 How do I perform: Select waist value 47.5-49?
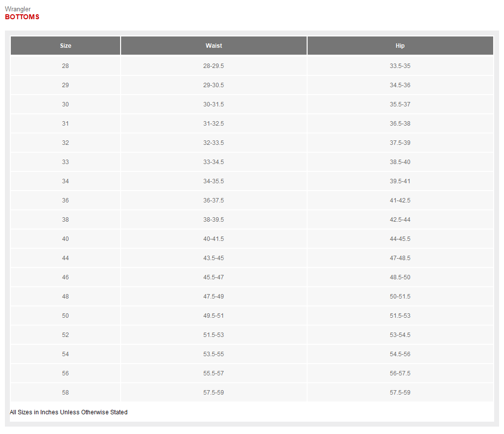tap(214, 297)
